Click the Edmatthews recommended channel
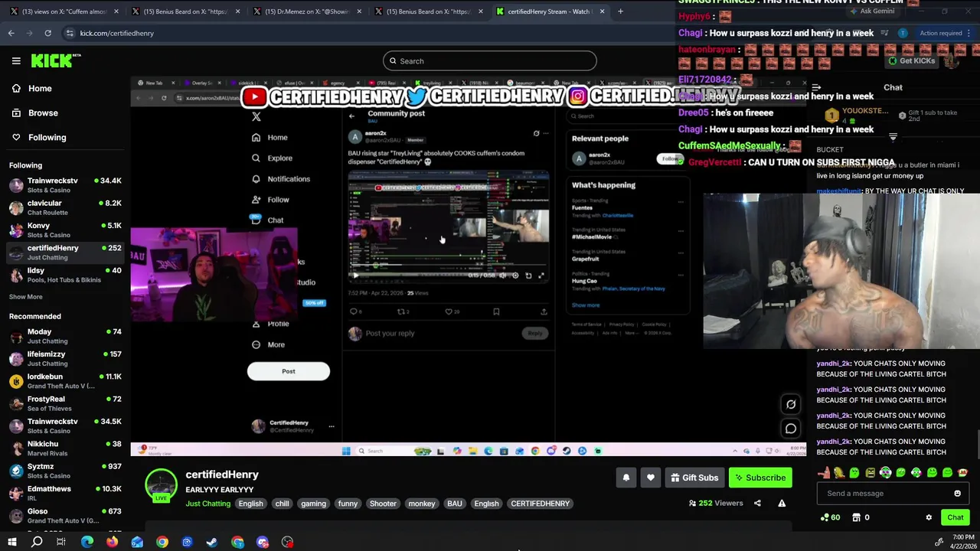 65,494
